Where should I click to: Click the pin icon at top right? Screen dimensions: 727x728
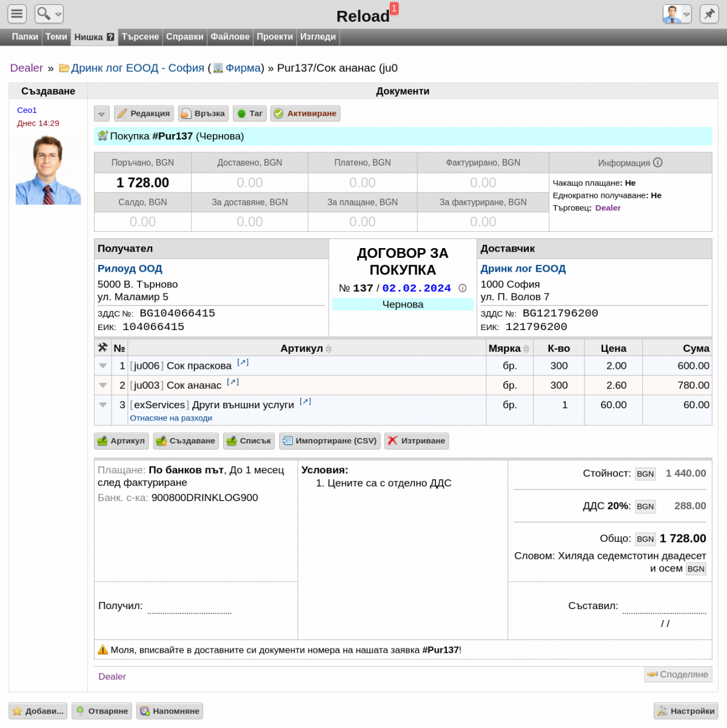pos(709,13)
